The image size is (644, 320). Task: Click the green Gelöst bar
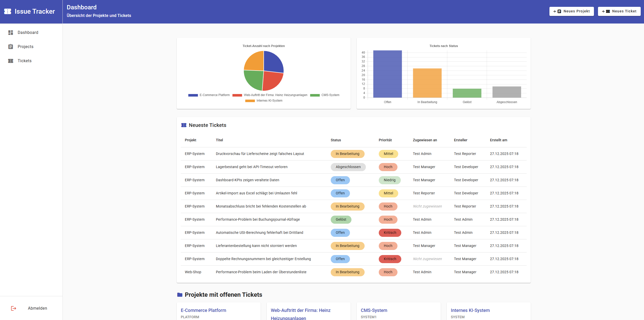[x=467, y=93]
